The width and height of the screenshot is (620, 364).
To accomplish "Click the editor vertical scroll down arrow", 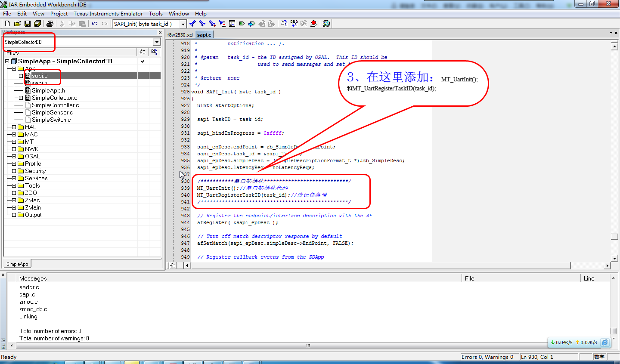I will click(x=614, y=258).
